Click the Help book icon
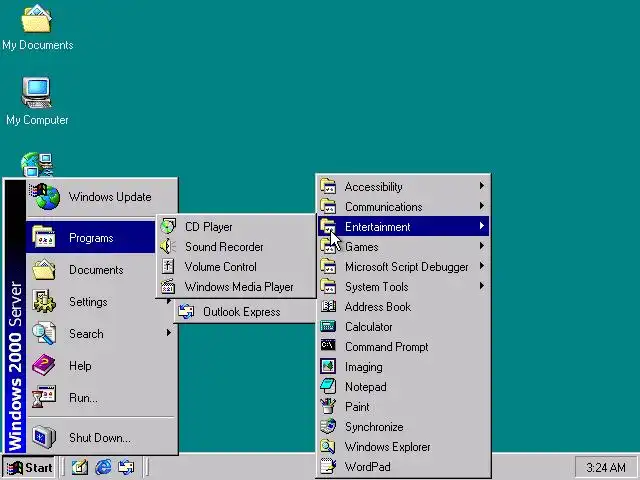This screenshot has height=480, width=640. tap(44, 365)
